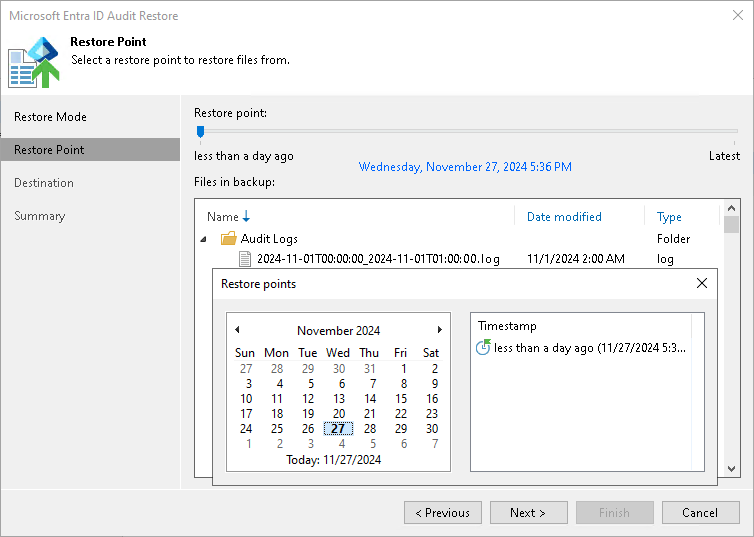Select day 28 of November in calendar
This screenshot has width=754, height=537.
(x=370, y=428)
